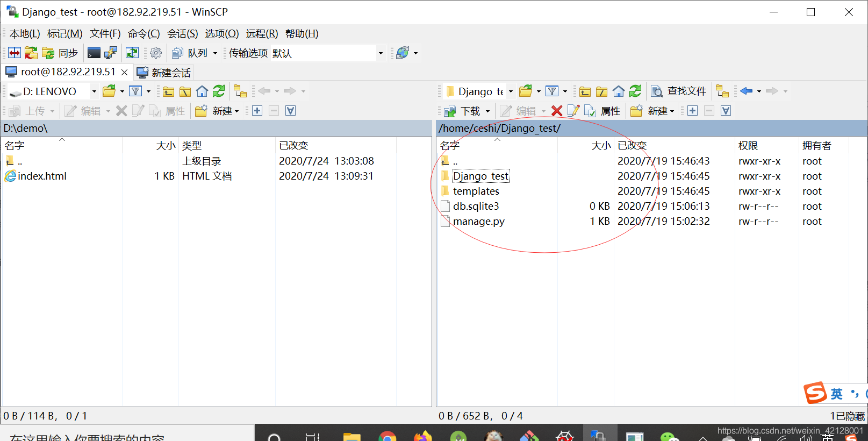Image resolution: width=868 pixels, height=441 pixels.
Task: Click the globe refresh icon in the main toolbar
Action: coord(403,53)
